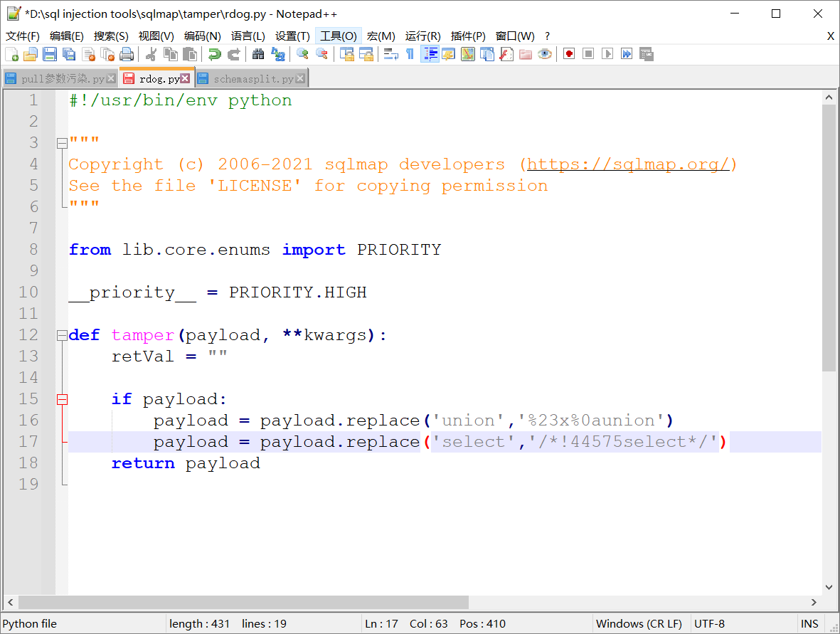Cut the selected text
The height and width of the screenshot is (634, 840).
tap(151, 54)
